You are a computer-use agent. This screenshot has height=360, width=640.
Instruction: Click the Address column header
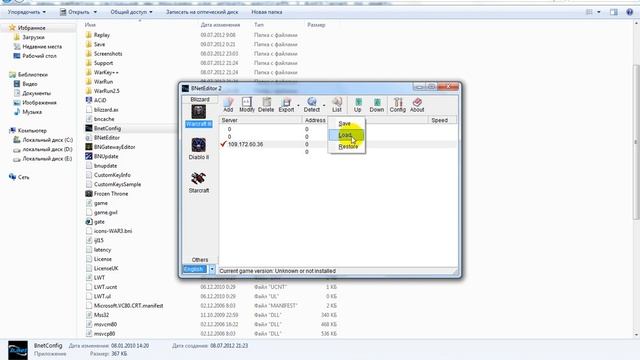pos(315,120)
